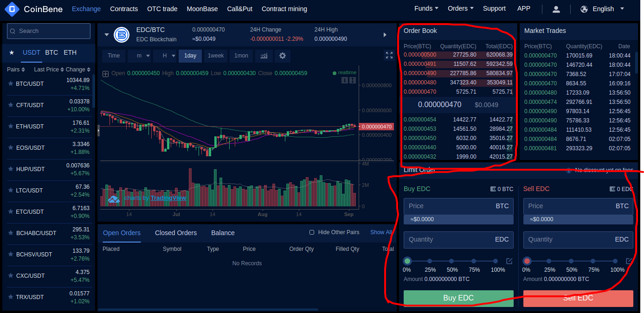This screenshot has width=644, height=313.
Task: Click the pair Search field
Action: (49, 31)
